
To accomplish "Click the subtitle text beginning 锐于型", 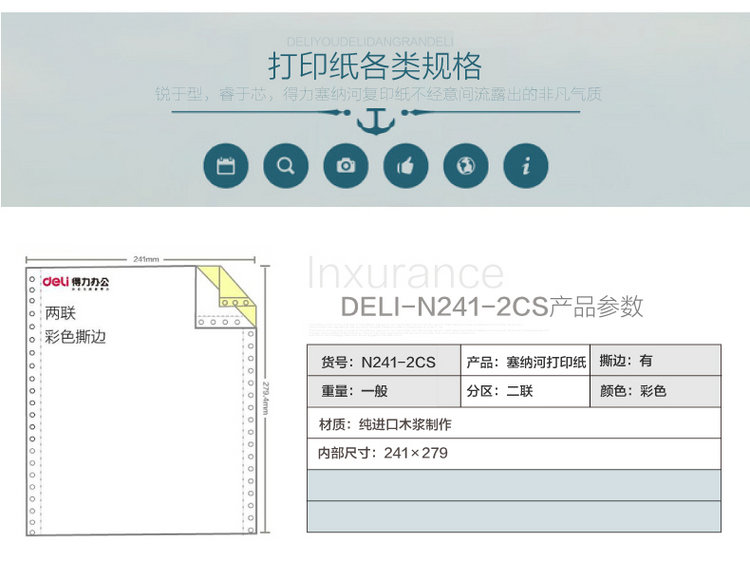I will tap(378, 94).
